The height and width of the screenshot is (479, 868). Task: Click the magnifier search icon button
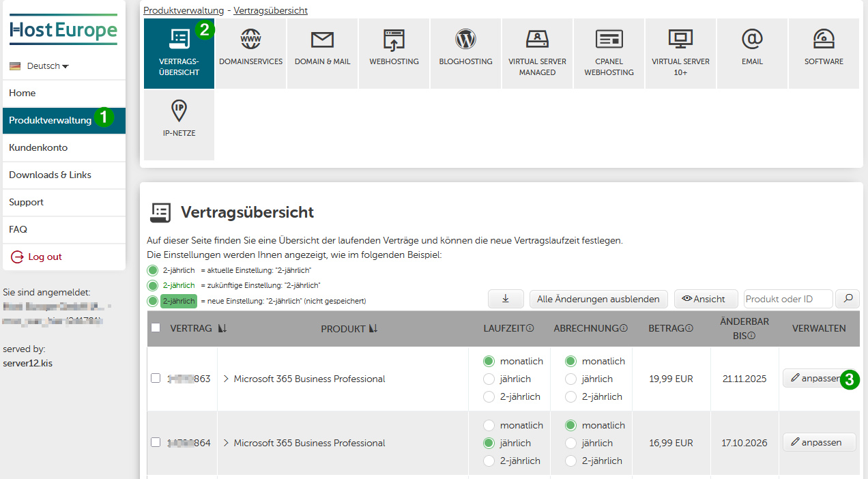point(848,299)
